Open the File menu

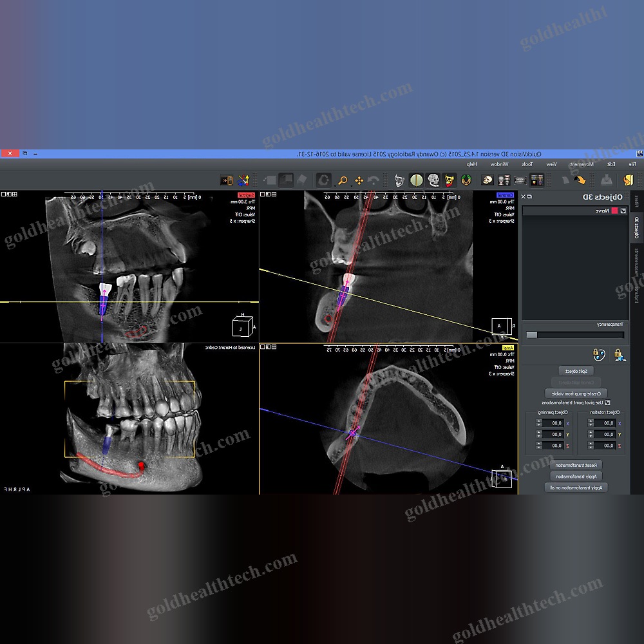[632, 164]
